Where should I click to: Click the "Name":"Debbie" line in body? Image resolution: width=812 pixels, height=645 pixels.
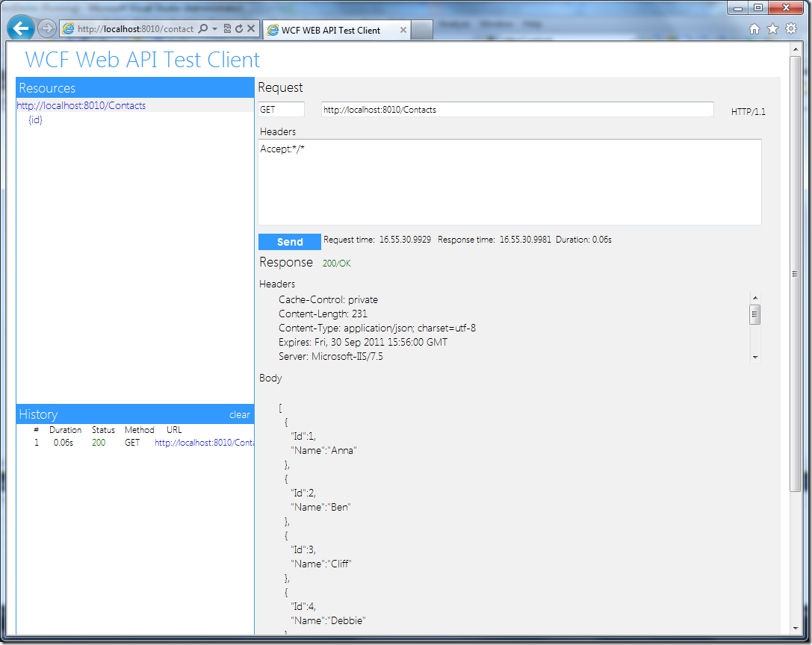pyautogui.click(x=329, y=620)
